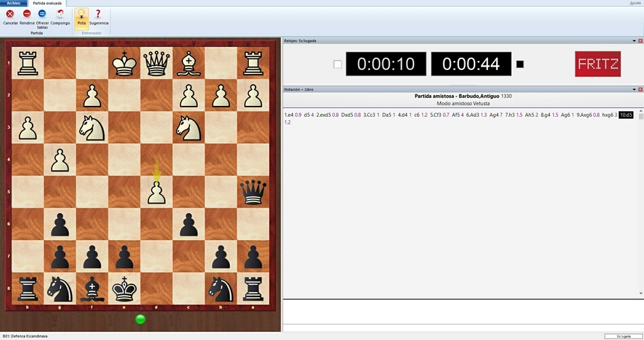Click the green status light below the board
644x340 pixels.
point(140,319)
